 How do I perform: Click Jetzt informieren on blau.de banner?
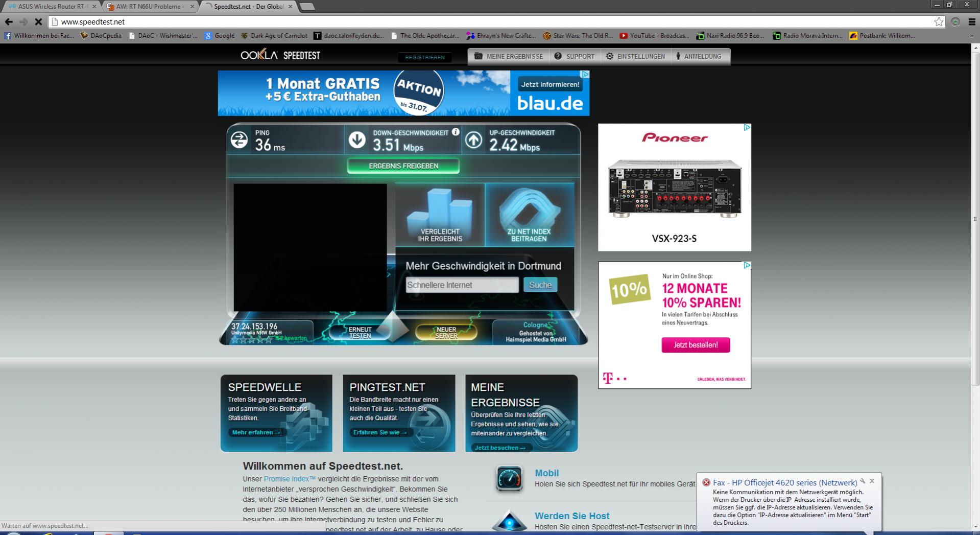coord(550,84)
